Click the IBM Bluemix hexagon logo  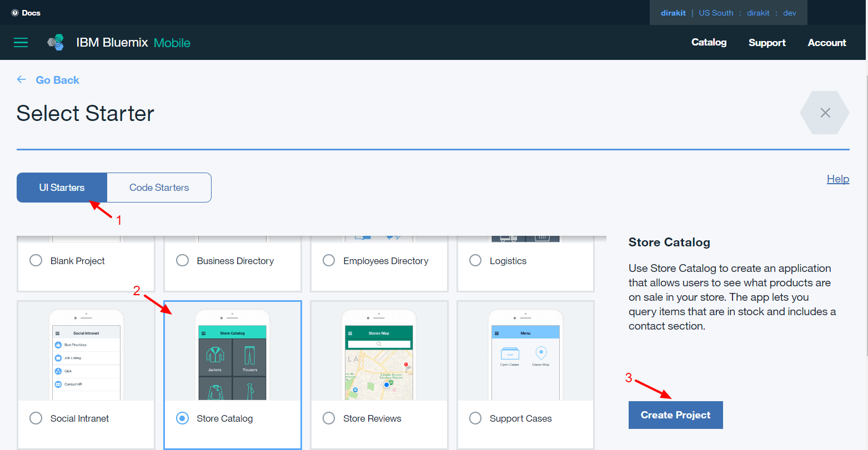(56, 43)
